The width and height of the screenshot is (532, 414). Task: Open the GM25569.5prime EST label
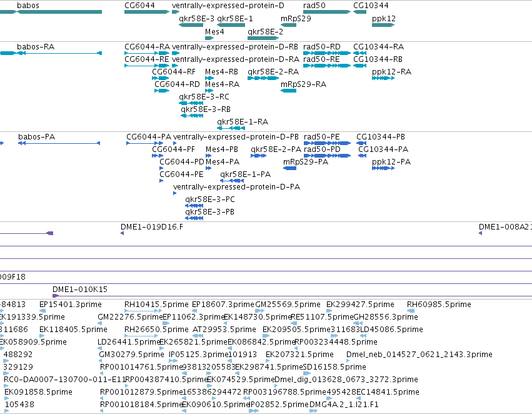pyautogui.click(x=288, y=305)
